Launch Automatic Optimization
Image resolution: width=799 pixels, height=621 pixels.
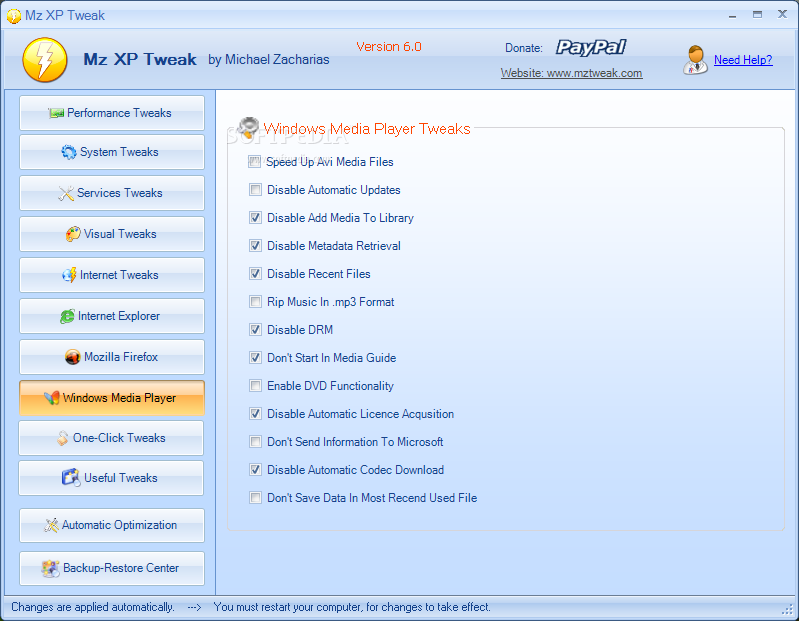[112, 525]
